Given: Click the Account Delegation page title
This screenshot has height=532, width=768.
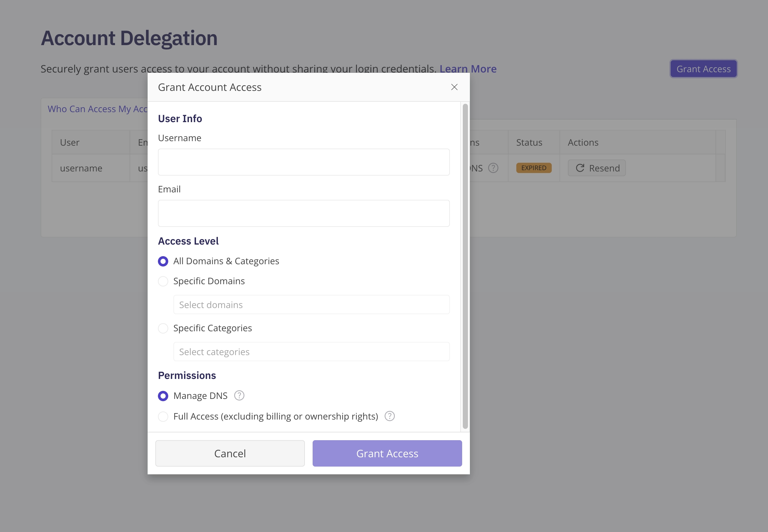Looking at the screenshot, I should click(129, 38).
